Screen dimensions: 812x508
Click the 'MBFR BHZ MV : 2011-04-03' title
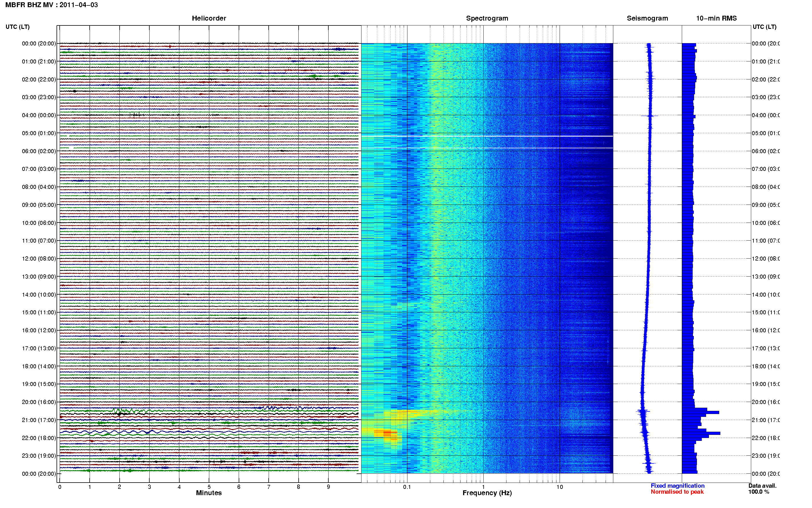click(x=51, y=5)
